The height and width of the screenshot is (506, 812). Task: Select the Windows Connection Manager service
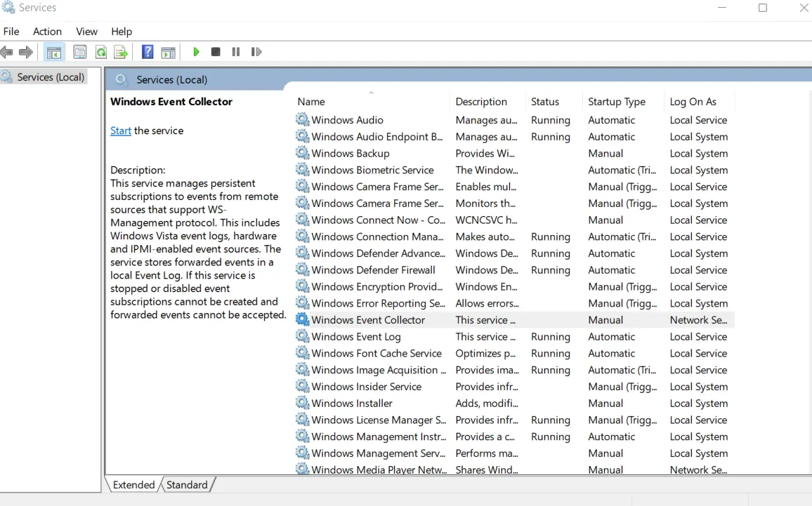coord(377,237)
